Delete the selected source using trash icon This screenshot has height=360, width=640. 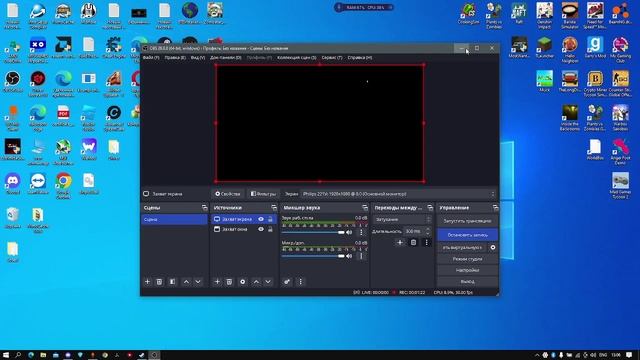[x=229, y=282]
